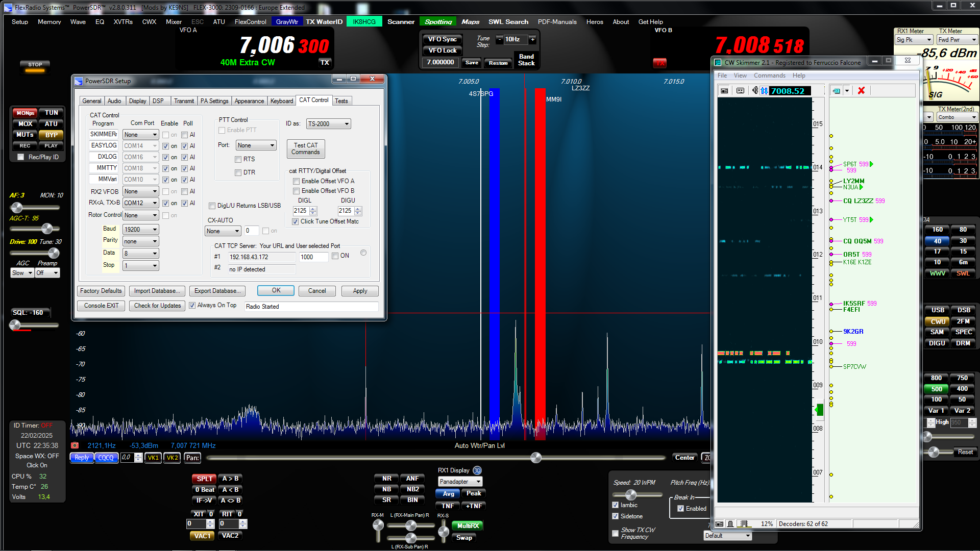Click Apply in PowerSDR Setup
980x551 pixels.
coord(360,291)
